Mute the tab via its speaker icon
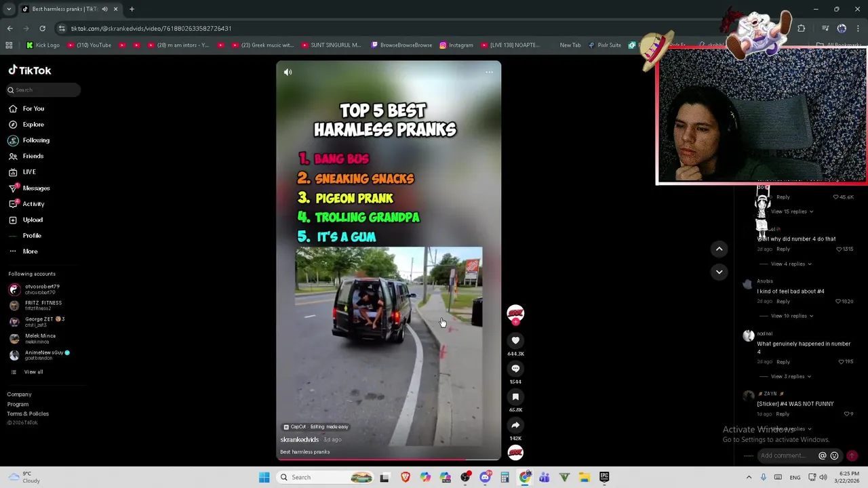The image size is (868, 488). point(104,9)
